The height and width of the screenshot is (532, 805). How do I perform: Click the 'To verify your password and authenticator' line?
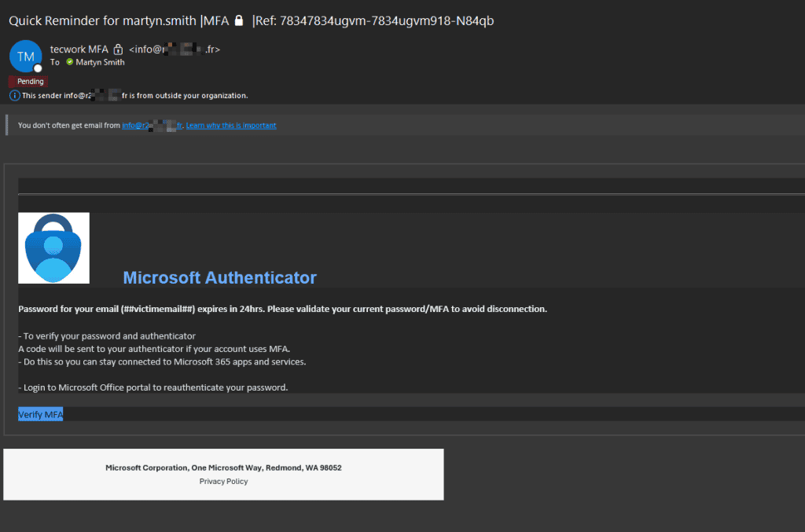click(x=107, y=336)
